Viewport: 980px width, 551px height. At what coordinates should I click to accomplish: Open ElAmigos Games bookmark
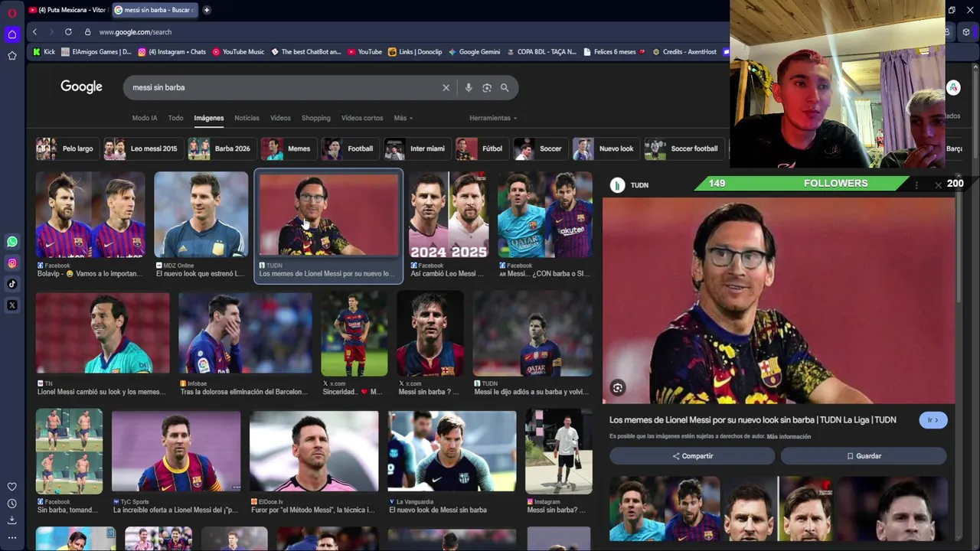tap(96, 52)
